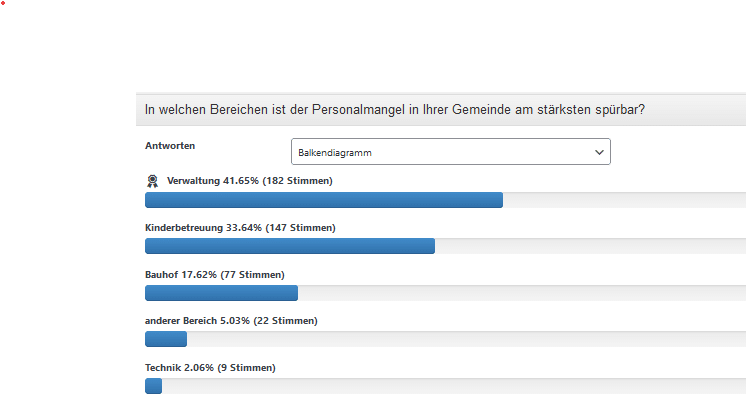The height and width of the screenshot is (411, 746).
Task: Click the small blue Technik result bar
Action: pos(153,386)
